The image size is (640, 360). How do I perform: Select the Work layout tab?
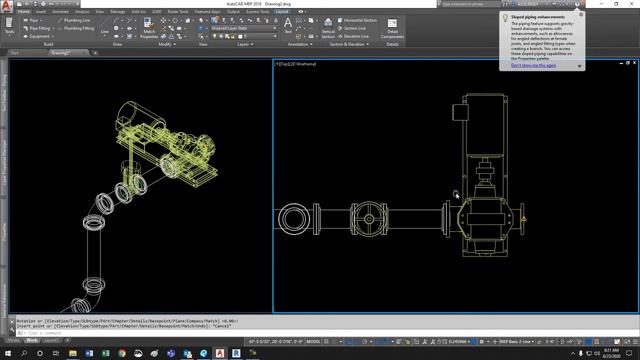coord(32,340)
